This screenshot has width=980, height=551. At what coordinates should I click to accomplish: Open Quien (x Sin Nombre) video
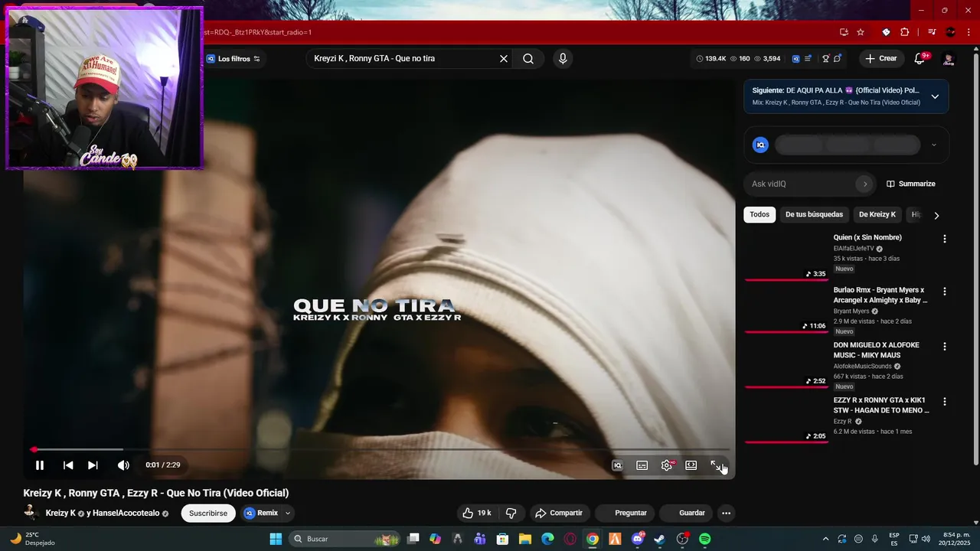(x=867, y=237)
